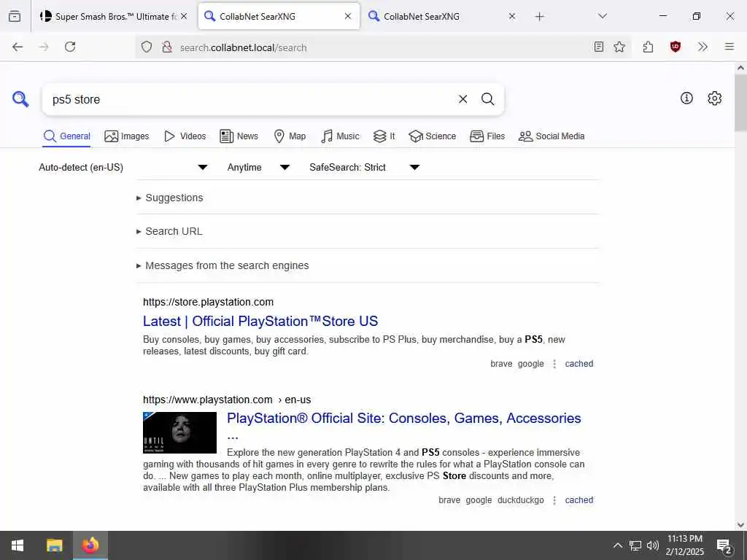Go back with browser back arrow
The width and height of the screenshot is (747, 560).
[18, 47]
